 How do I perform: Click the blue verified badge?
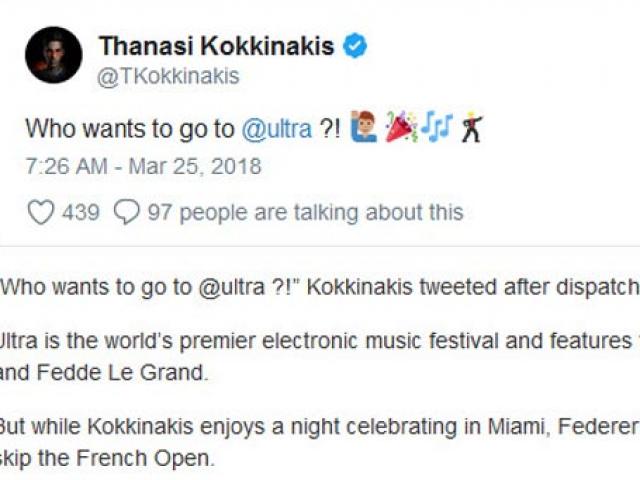click(x=355, y=45)
